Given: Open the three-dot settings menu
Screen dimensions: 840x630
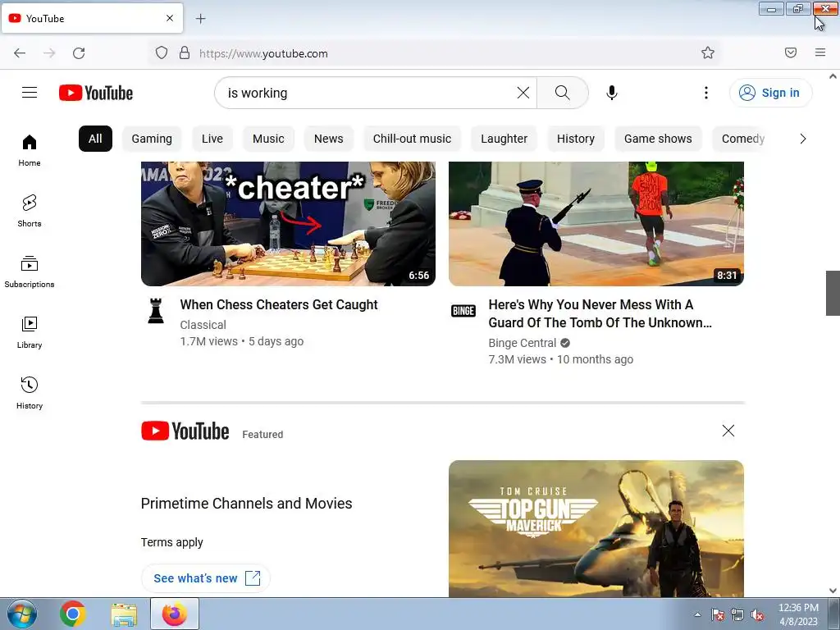Looking at the screenshot, I should click(706, 93).
